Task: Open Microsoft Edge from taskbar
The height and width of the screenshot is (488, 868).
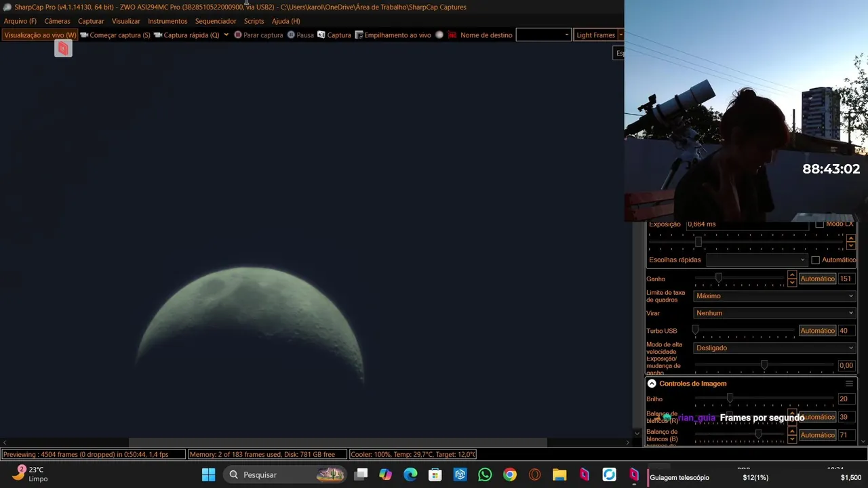Action: coord(410,474)
